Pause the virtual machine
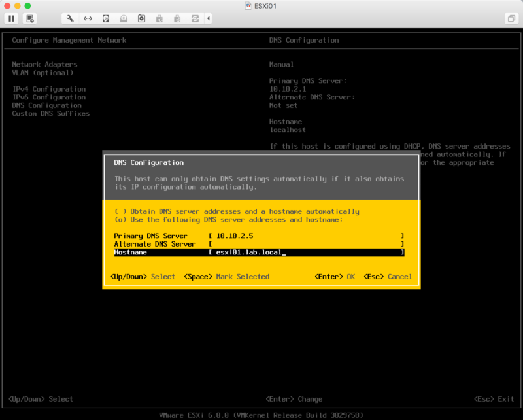This screenshot has width=523, height=420. (11, 18)
